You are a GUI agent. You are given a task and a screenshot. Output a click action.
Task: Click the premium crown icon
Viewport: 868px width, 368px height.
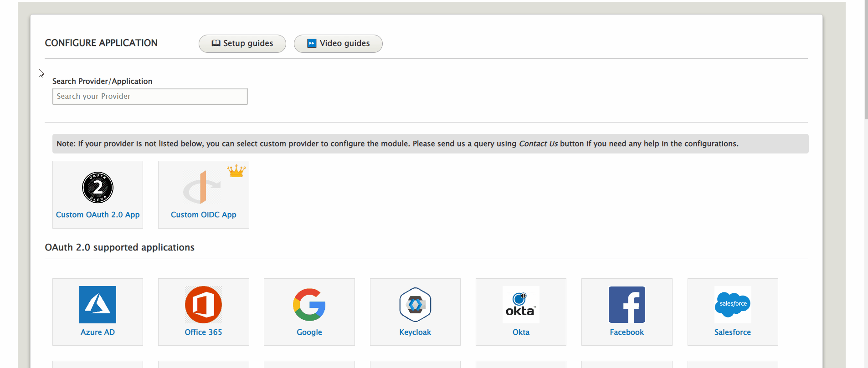[x=236, y=171]
